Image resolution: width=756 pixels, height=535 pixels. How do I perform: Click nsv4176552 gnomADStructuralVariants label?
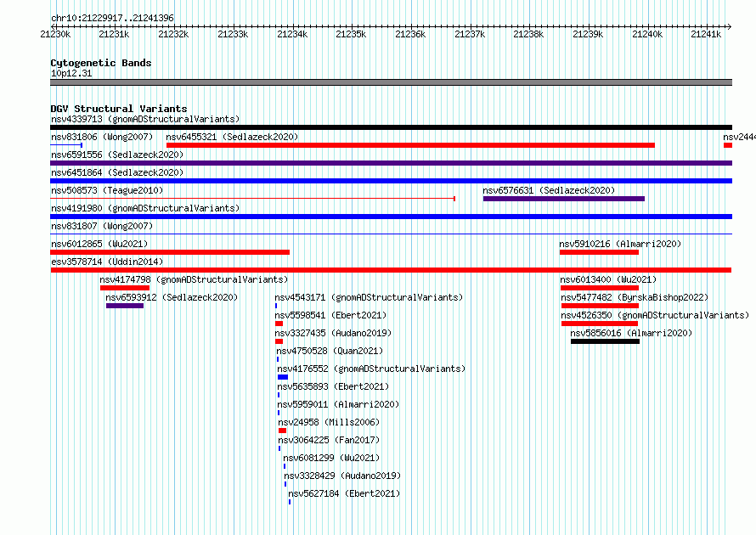371,369
